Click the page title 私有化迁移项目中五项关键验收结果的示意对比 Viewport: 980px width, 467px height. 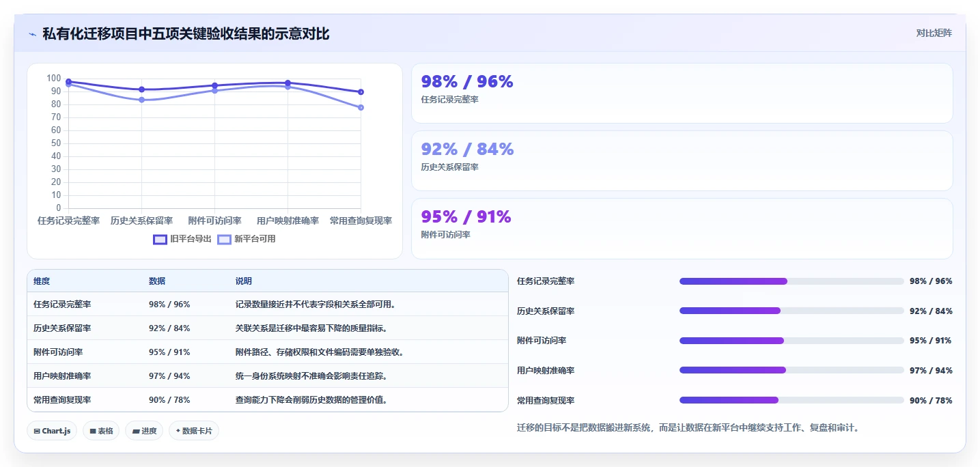(186, 33)
